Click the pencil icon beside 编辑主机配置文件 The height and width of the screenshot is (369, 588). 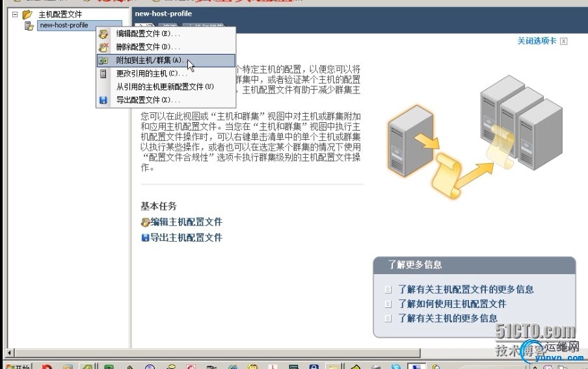click(x=146, y=223)
